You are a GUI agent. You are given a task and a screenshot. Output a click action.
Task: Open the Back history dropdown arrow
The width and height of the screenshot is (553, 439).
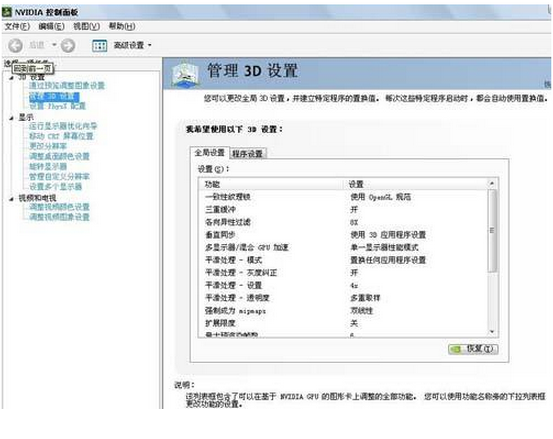click(54, 45)
